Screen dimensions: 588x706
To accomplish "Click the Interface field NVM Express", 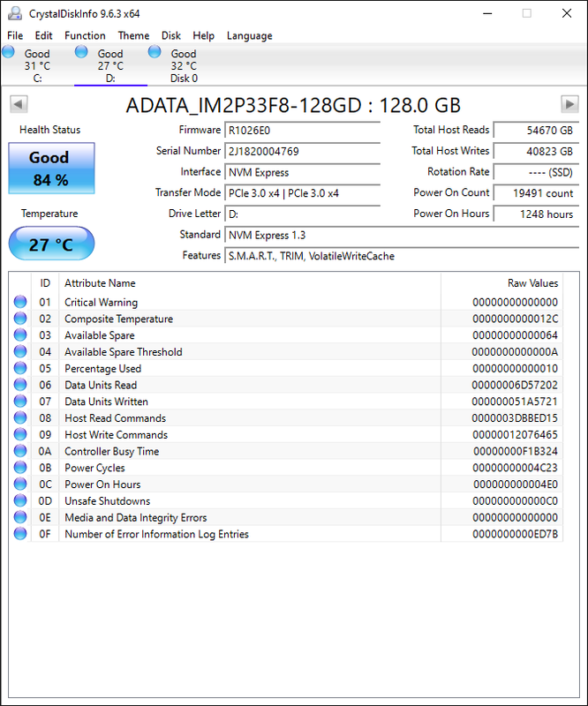I will (x=302, y=172).
